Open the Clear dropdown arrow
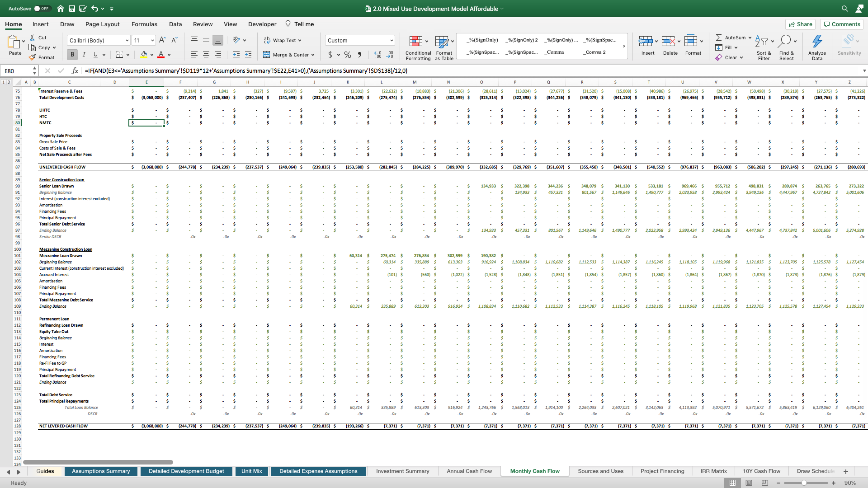The height and width of the screenshot is (488, 868). (x=741, y=57)
